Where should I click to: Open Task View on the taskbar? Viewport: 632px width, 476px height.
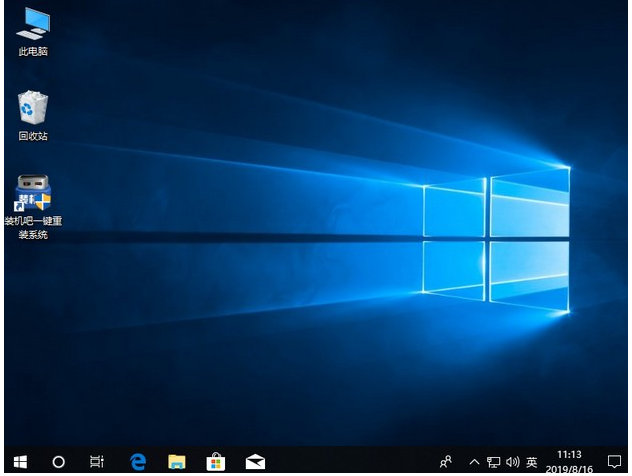click(97, 461)
